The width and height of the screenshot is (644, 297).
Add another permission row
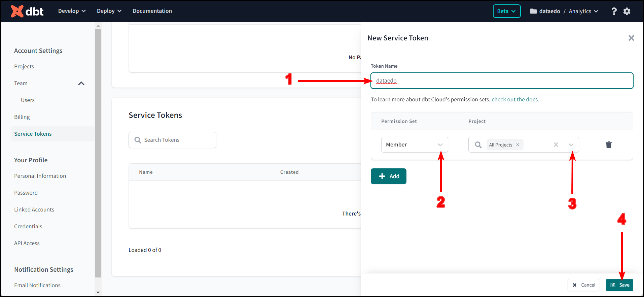pyautogui.click(x=388, y=176)
